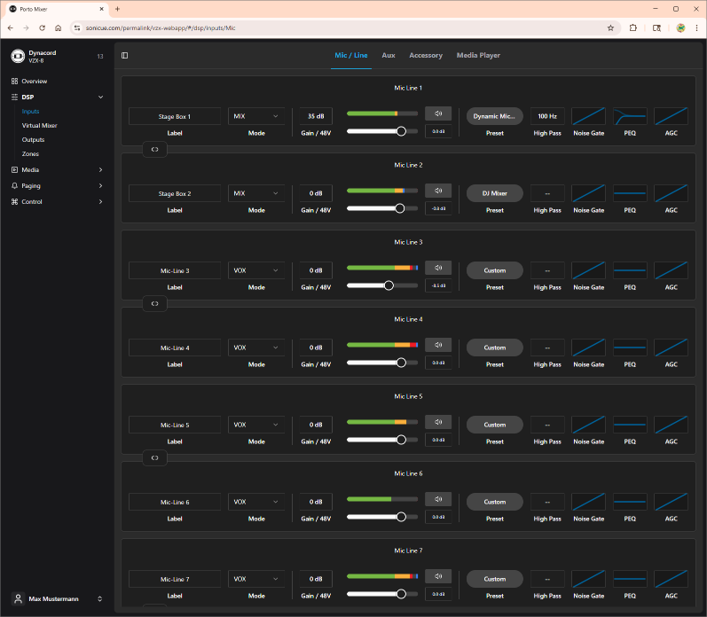Click Mic Line 3 Custom preset button
The image size is (707, 617).
click(494, 270)
